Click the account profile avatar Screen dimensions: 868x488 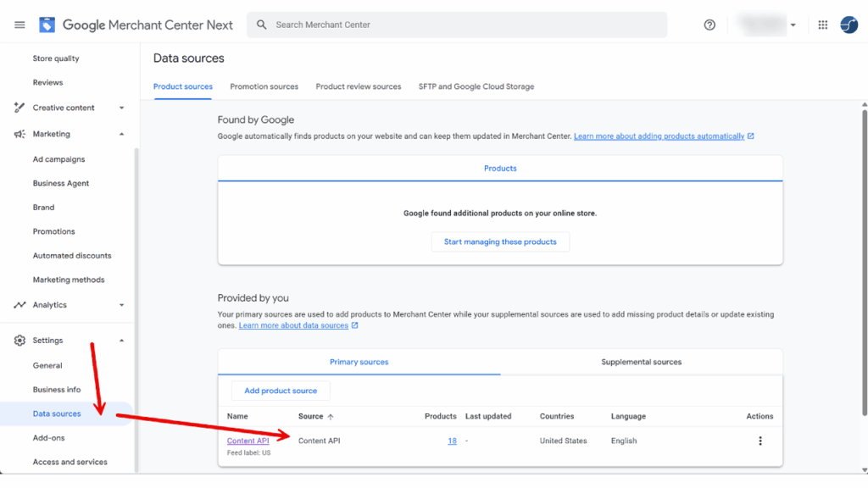click(848, 25)
